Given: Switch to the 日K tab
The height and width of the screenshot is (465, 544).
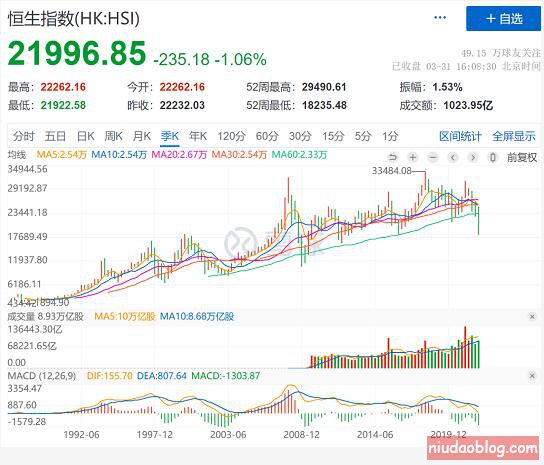Looking at the screenshot, I should click(85, 136).
